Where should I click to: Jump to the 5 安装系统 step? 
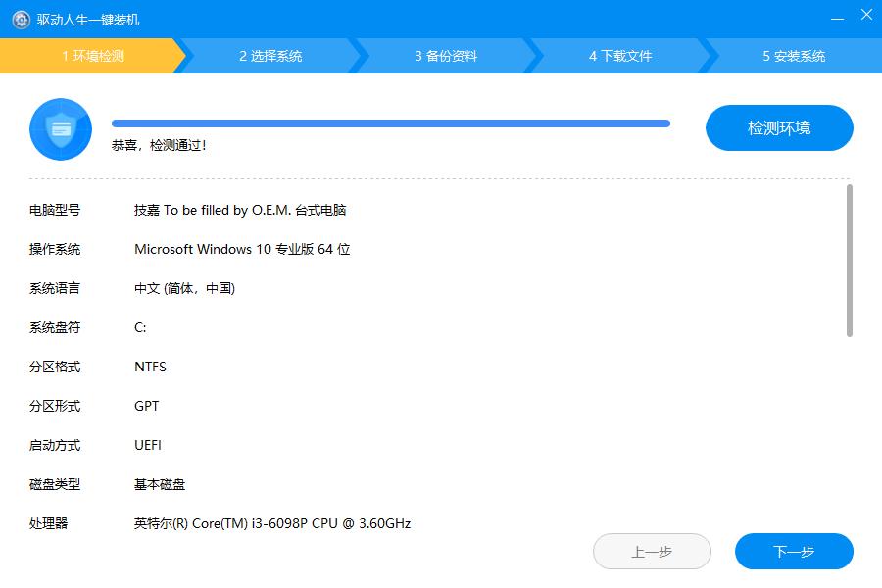tap(794, 56)
